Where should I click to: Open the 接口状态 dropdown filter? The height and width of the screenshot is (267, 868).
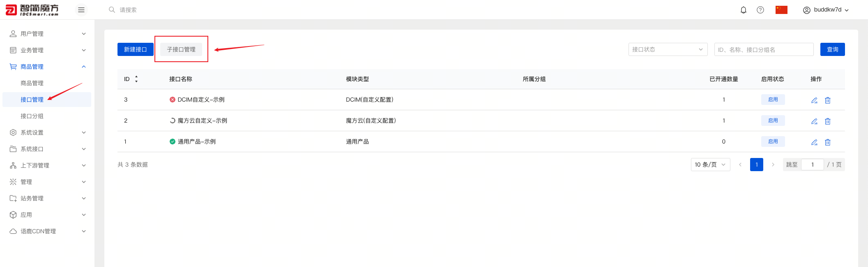668,49
